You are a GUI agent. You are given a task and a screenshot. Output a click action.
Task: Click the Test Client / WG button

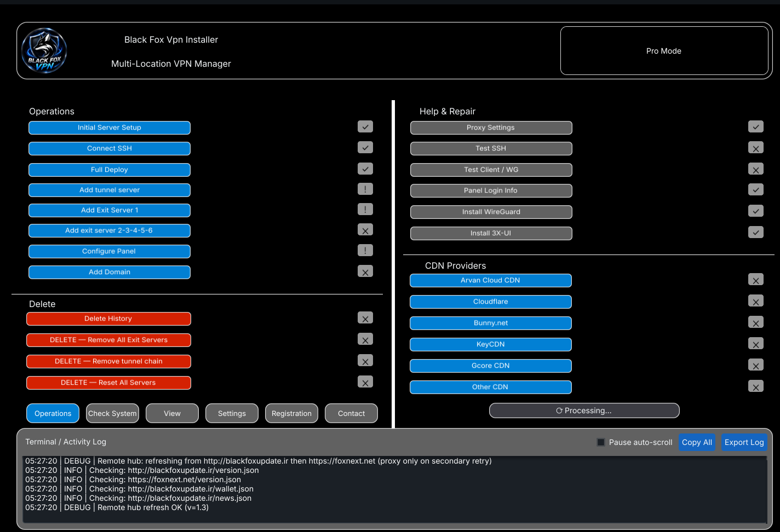coord(491,170)
